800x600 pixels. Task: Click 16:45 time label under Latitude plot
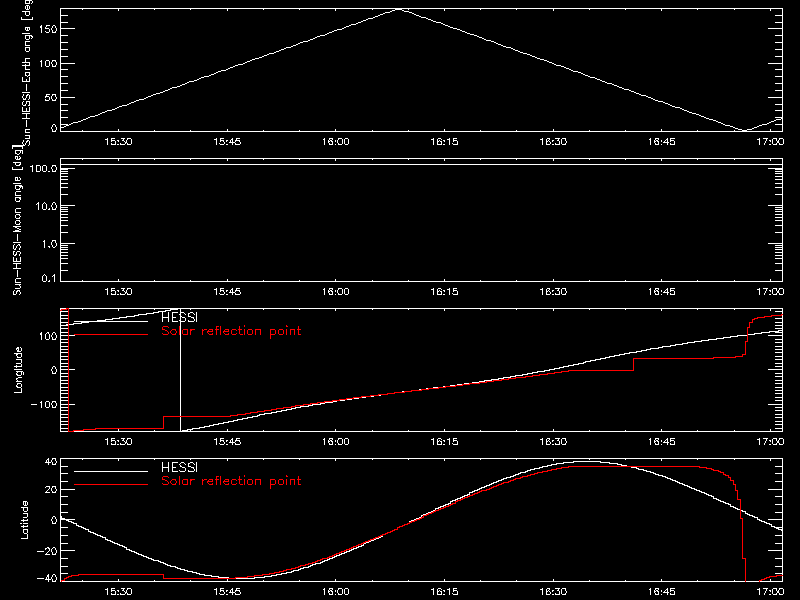pos(662,591)
